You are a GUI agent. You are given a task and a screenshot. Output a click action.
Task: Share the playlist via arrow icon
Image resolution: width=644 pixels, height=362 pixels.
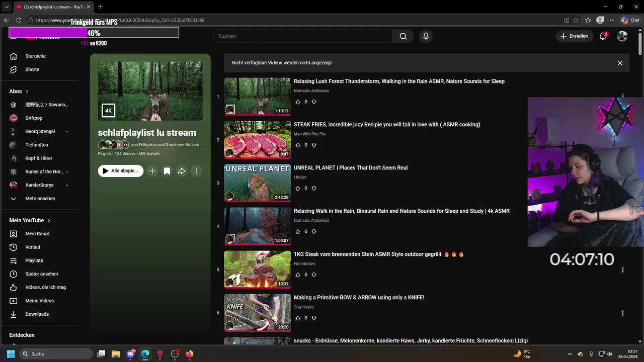pyautogui.click(x=182, y=171)
